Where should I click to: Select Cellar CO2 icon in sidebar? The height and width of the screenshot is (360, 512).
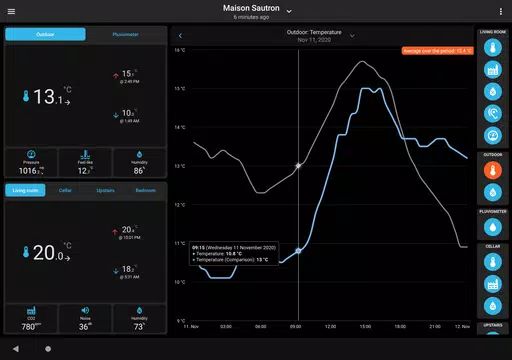(x=493, y=284)
